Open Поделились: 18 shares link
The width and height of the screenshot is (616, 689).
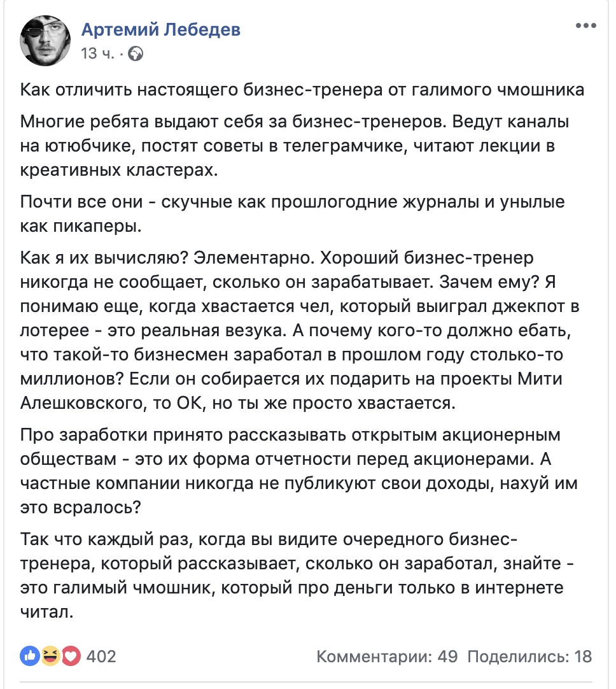point(529,656)
